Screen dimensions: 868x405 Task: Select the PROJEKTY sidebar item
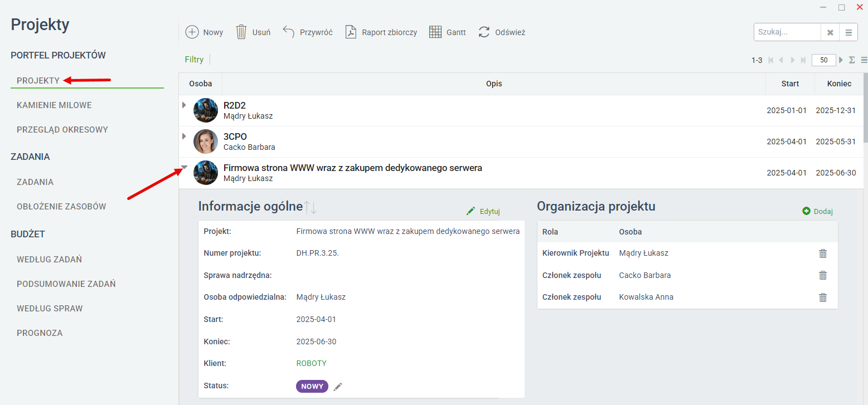click(x=38, y=80)
